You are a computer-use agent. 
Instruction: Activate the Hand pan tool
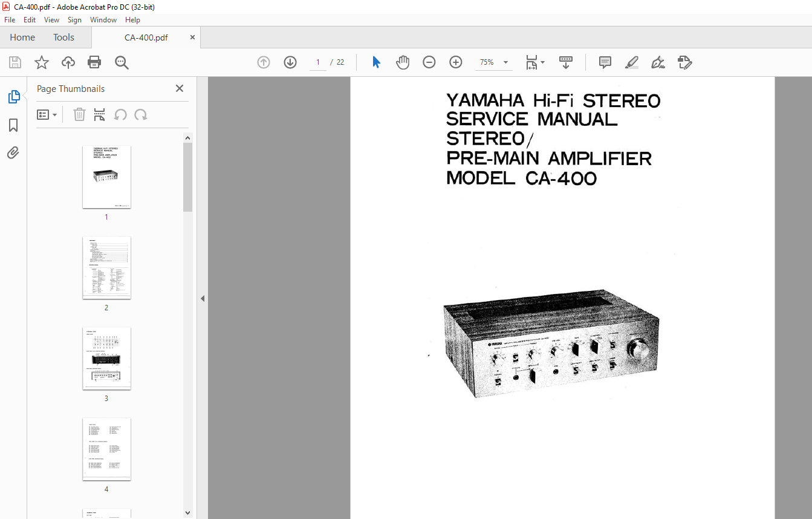point(403,62)
